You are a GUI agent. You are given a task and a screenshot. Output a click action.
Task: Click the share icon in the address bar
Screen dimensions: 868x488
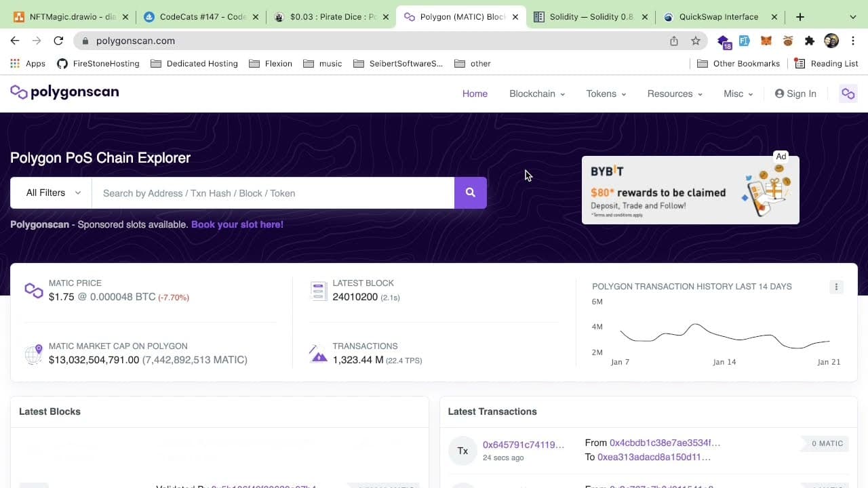pyautogui.click(x=673, y=41)
